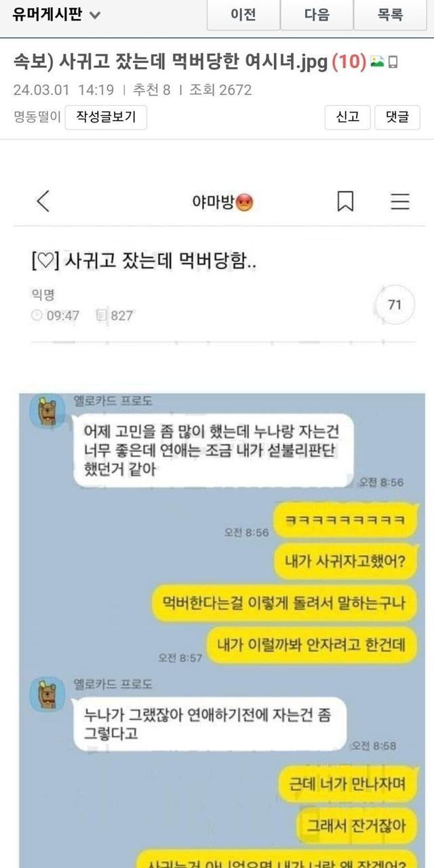Tap the clock icon beside 09:47
This screenshot has height=868, width=434.
click(37, 315)
